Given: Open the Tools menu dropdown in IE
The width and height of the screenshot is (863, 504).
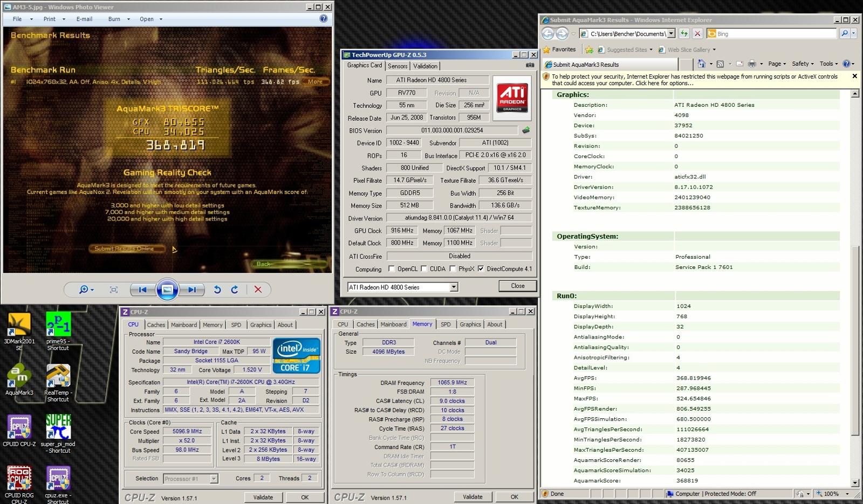Looking at the screenshot, I should coord(828,64).
